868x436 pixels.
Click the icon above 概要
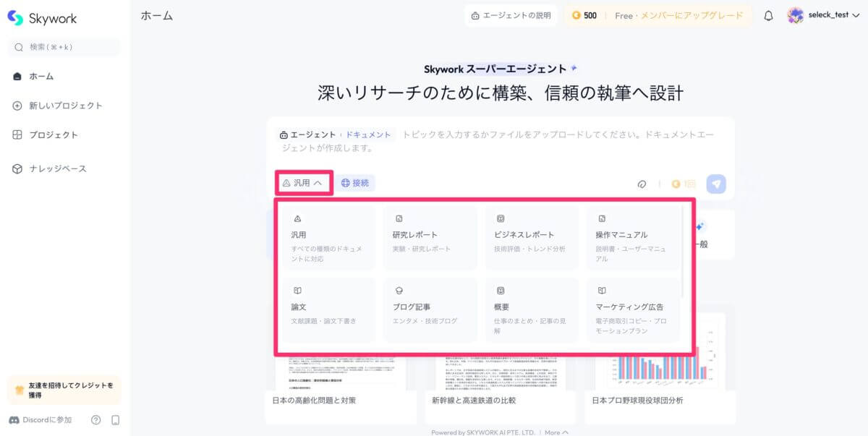click(500, 291)
